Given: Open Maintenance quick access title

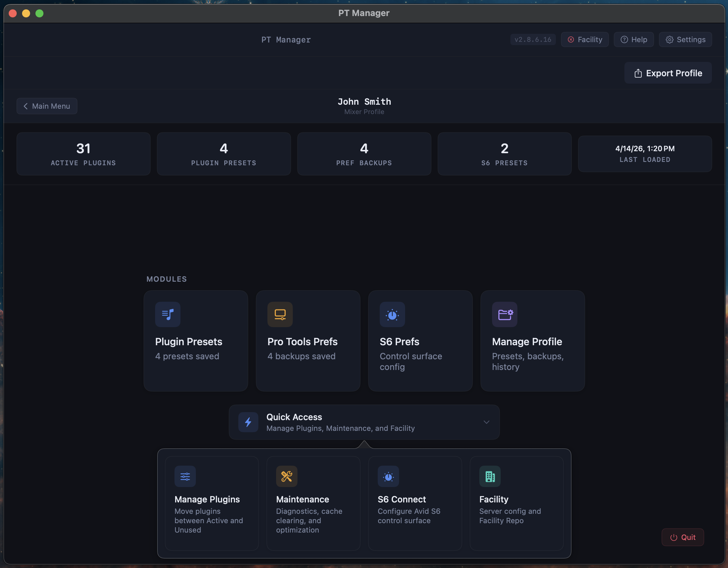Looking at the screenshot, I should coord(302,499).
